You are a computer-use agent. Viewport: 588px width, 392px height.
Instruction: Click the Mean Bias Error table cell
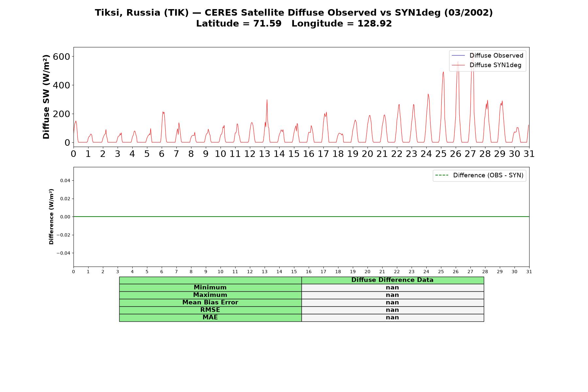(210, 302)
